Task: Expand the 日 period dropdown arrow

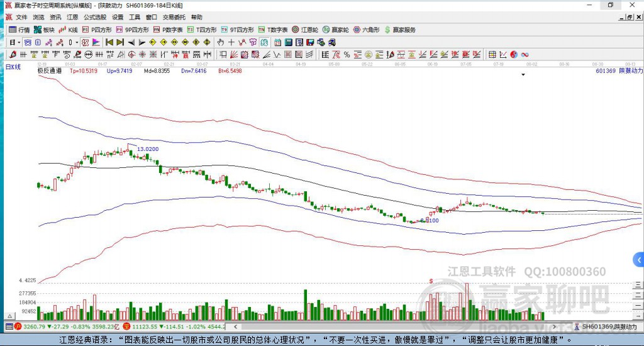Action: [x=19, y=42]
